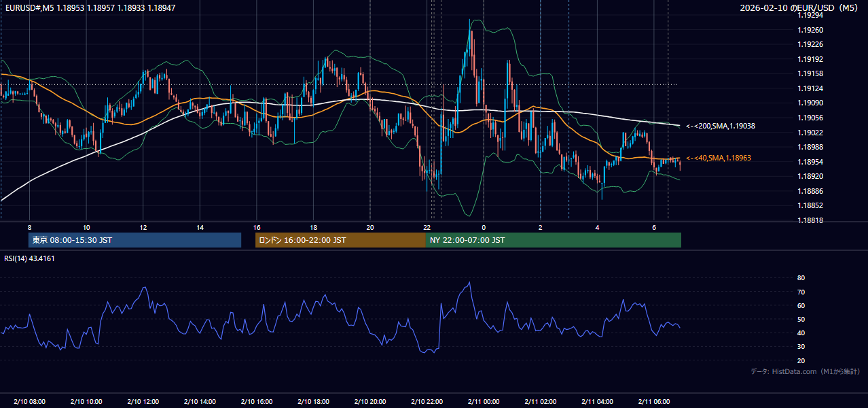Click hour label 18 under the price chart

click(313, 227)
